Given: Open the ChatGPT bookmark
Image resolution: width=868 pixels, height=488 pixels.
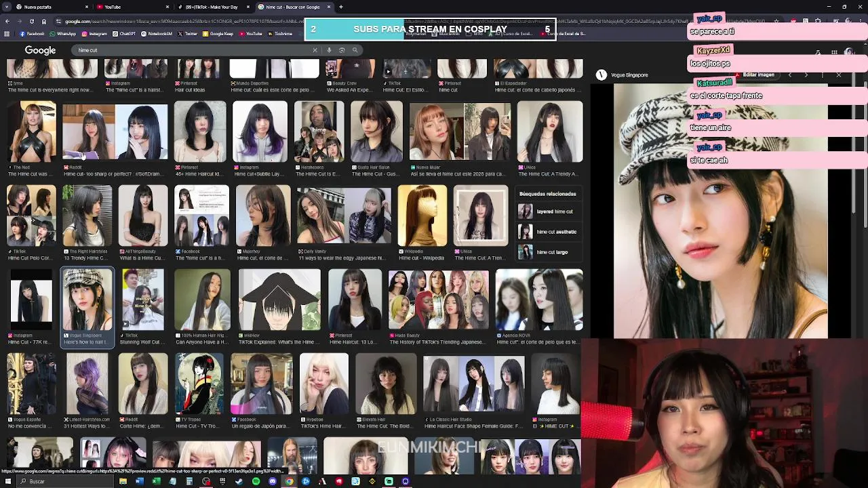Looking at the screenshot, I should point(124,34).
